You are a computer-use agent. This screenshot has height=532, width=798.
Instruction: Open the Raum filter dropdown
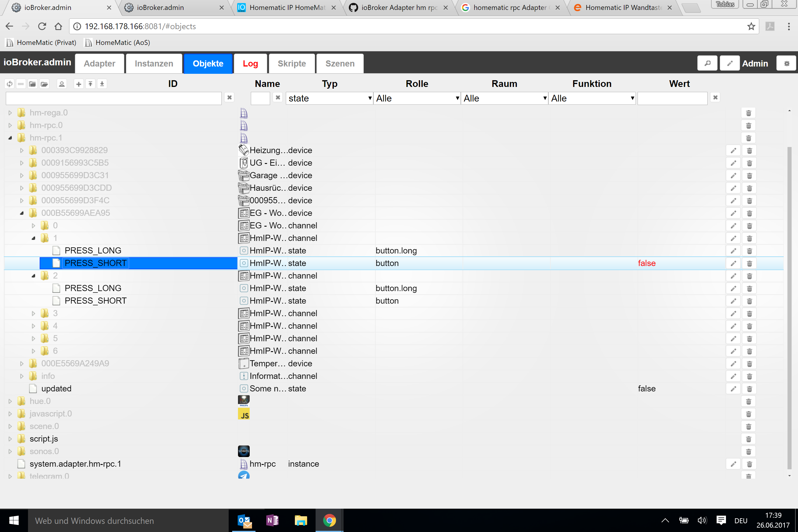point(504,98)
